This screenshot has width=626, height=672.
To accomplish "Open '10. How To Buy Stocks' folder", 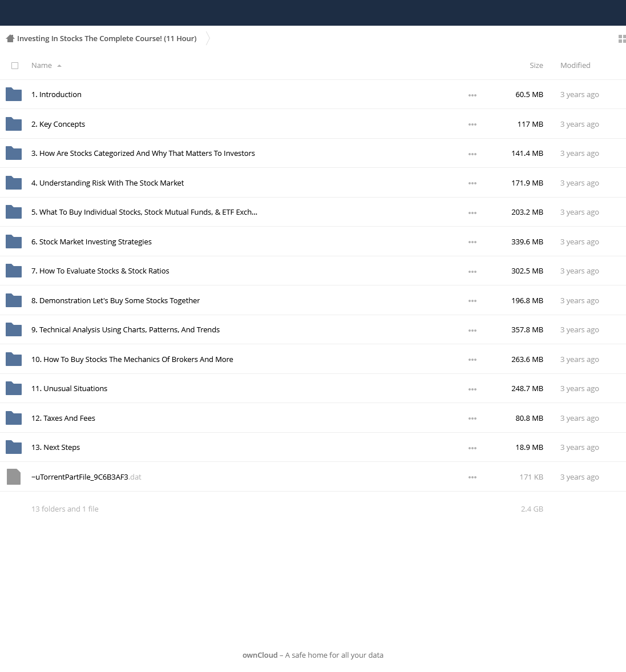I will [132, 359].
